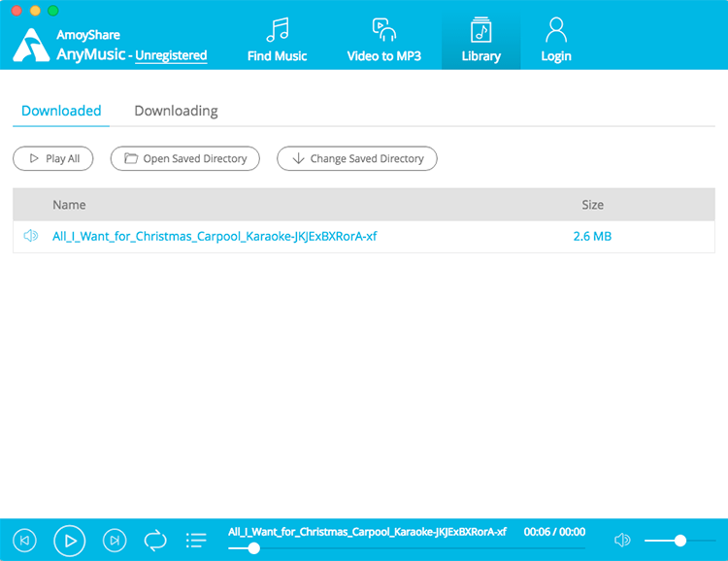Click the Play All button
The height and width of the screenshot is (561, 728).
[x=53, y=158]
